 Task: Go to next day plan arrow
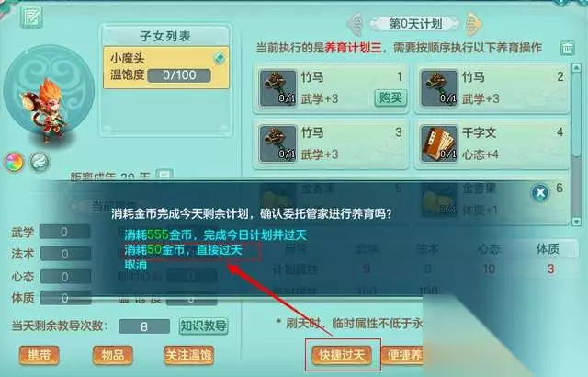tap(473, 24)
